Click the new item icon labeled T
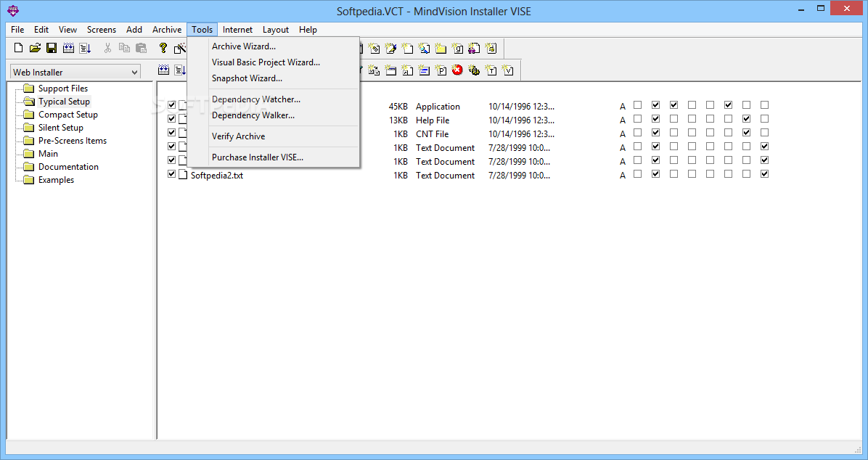Image resolution: width=868 pixels, height=460 pixels. pyautogui.click(x=491, y=70)
